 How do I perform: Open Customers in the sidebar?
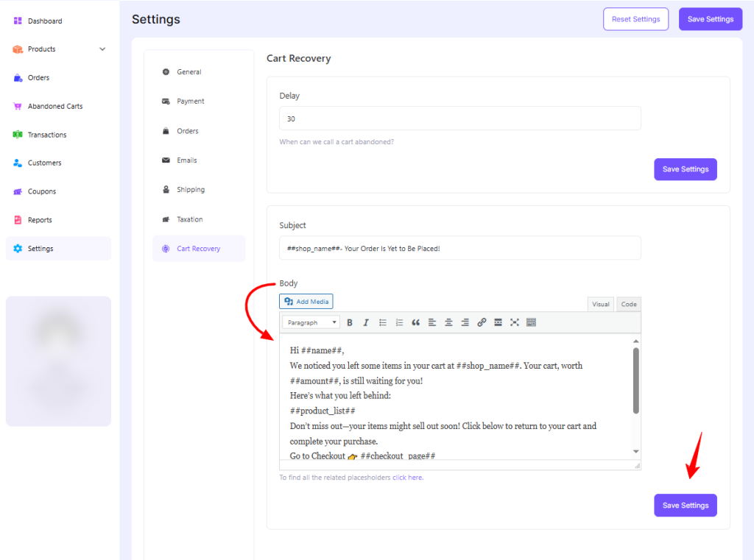[58, 163]
